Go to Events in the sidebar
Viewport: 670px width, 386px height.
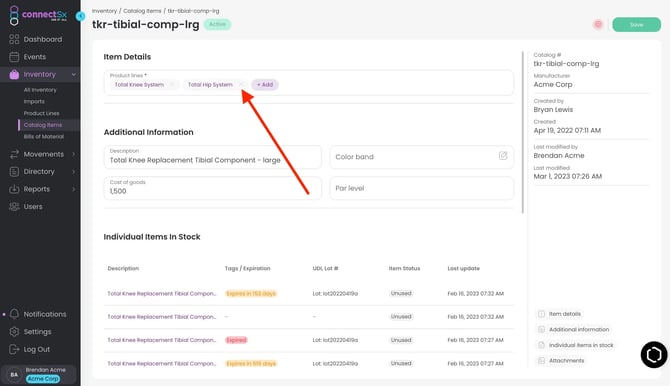tap(35, 57)
